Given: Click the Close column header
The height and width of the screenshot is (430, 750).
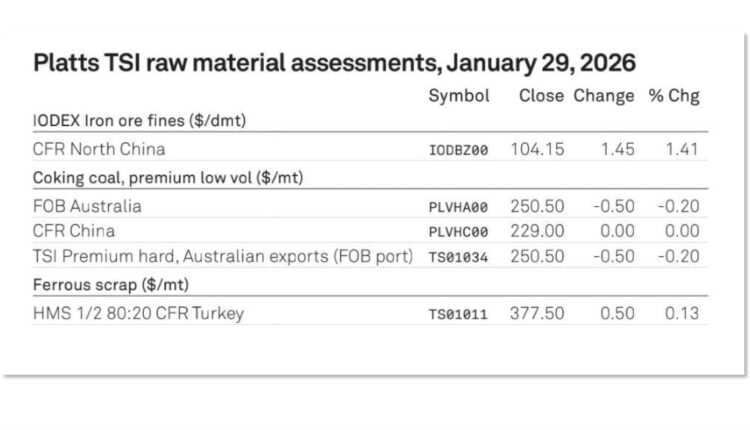Looking at the screenshot, I should [x=542, y=97].
